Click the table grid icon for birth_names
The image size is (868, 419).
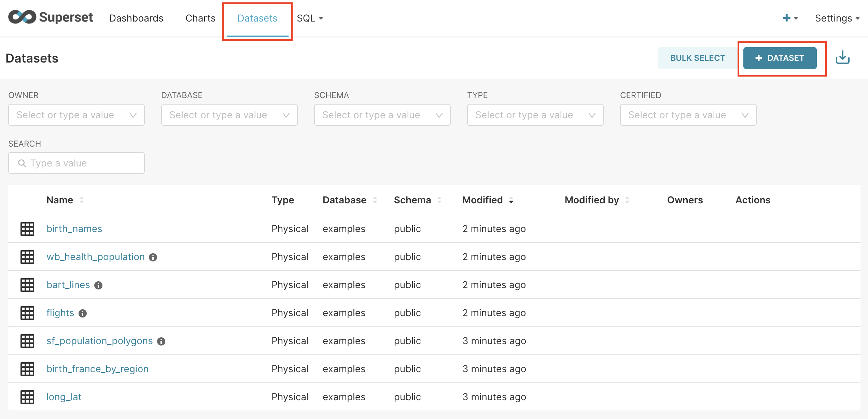coord(27,229)
